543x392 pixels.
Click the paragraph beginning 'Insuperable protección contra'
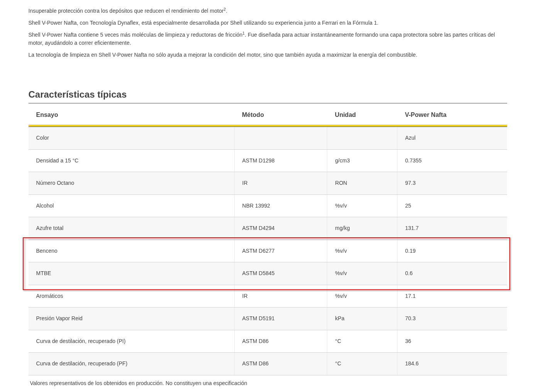pyautogui.click(x=128, y=10)
